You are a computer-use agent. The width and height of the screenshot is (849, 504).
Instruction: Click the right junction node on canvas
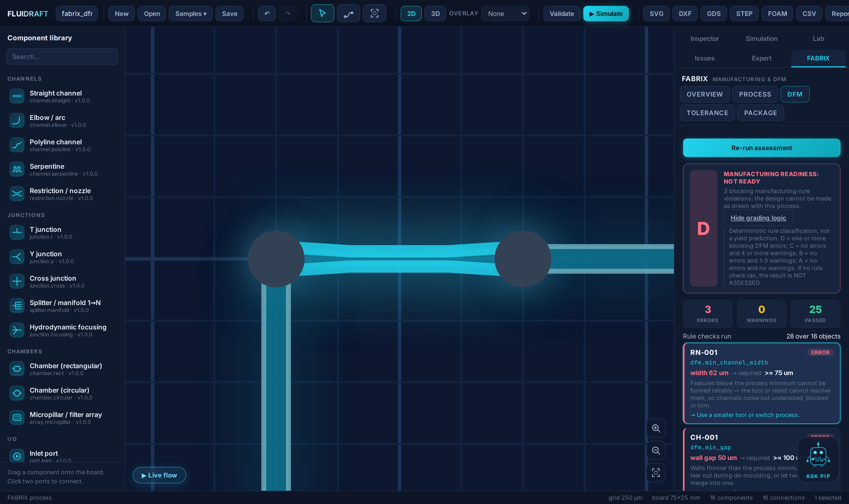coord(523,259)
